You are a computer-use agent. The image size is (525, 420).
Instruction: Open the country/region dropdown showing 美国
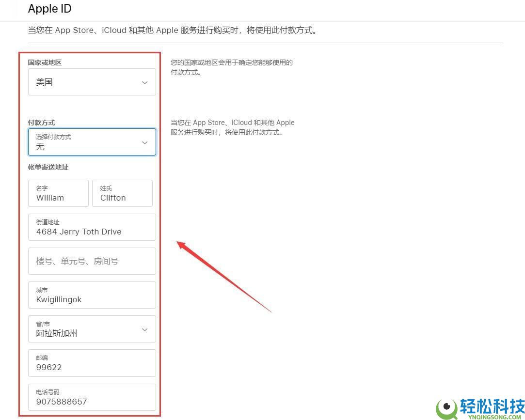[92, 82]
